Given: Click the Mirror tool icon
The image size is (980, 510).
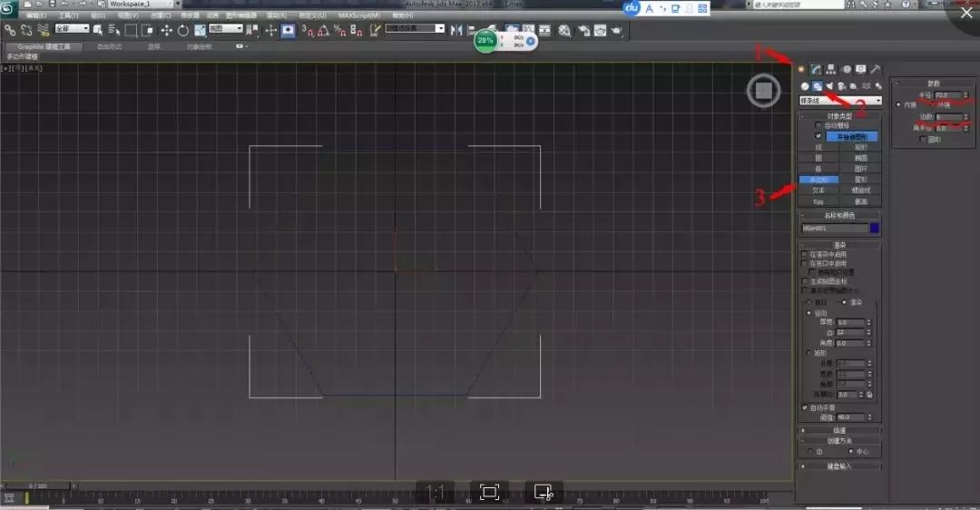Looking at the screenshot, I should (456, 29).
